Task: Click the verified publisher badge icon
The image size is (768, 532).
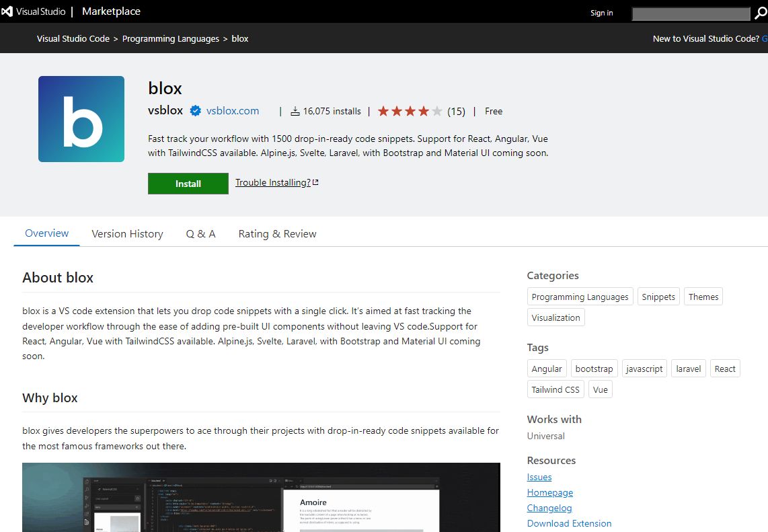Action: pos(196,111)
